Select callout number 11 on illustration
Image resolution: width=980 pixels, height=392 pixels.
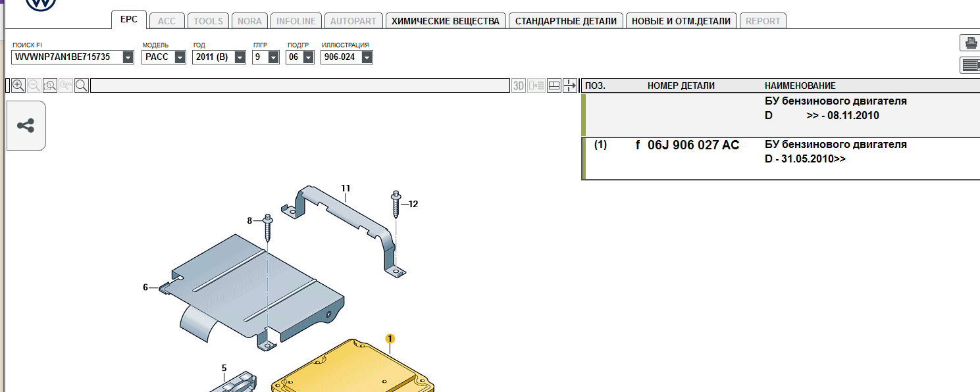coord(346,188)
